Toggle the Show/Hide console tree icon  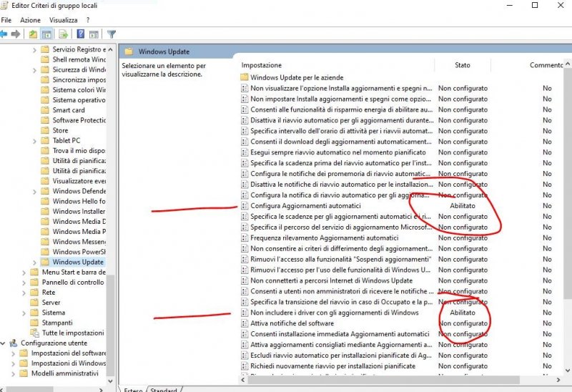tap(46, 34)
